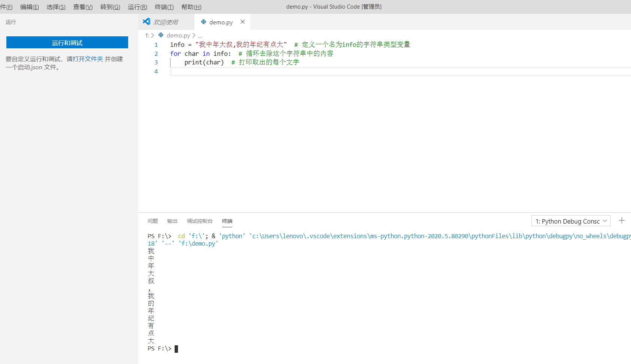Screen dimensions: 631x364
Task: Click the Python file icon on demo.py tab
Action: coord(203,22)
